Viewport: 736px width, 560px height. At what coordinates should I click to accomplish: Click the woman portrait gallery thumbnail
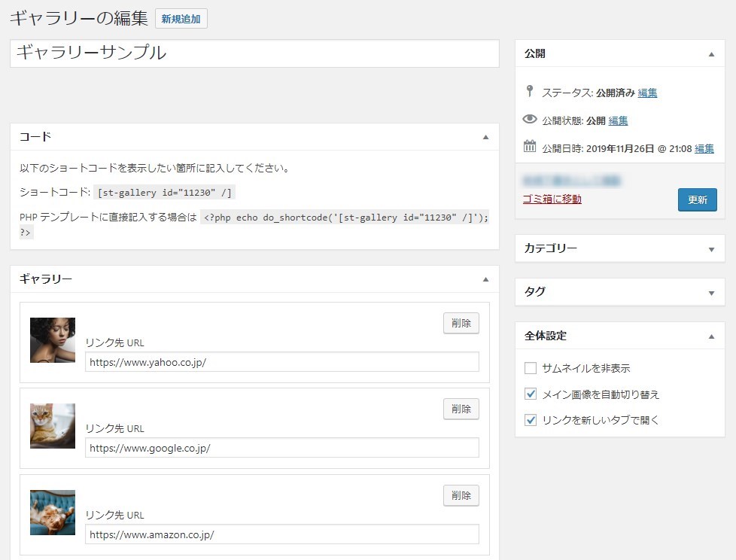[53, 340]
